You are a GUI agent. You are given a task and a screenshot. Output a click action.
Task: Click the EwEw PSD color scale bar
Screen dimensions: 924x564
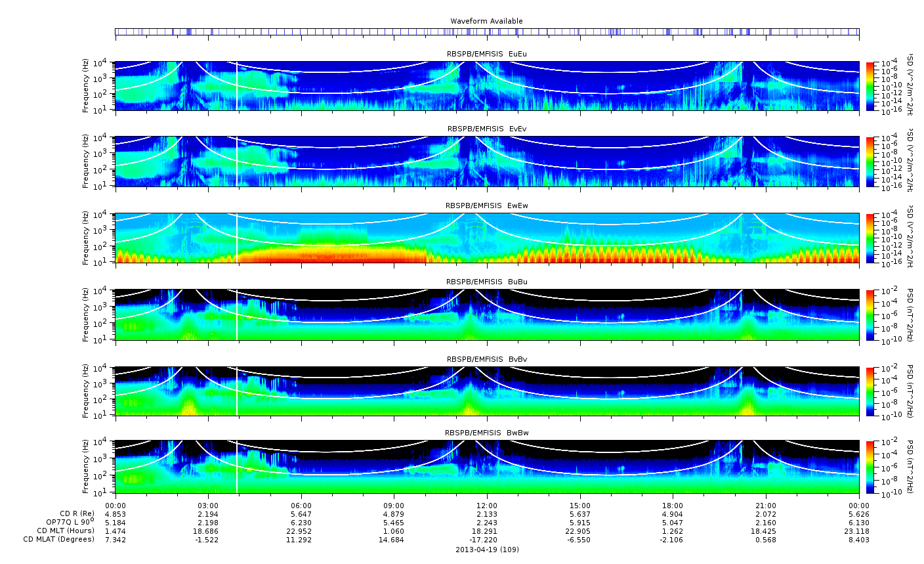pyautogui.click(x=870, y=238)
